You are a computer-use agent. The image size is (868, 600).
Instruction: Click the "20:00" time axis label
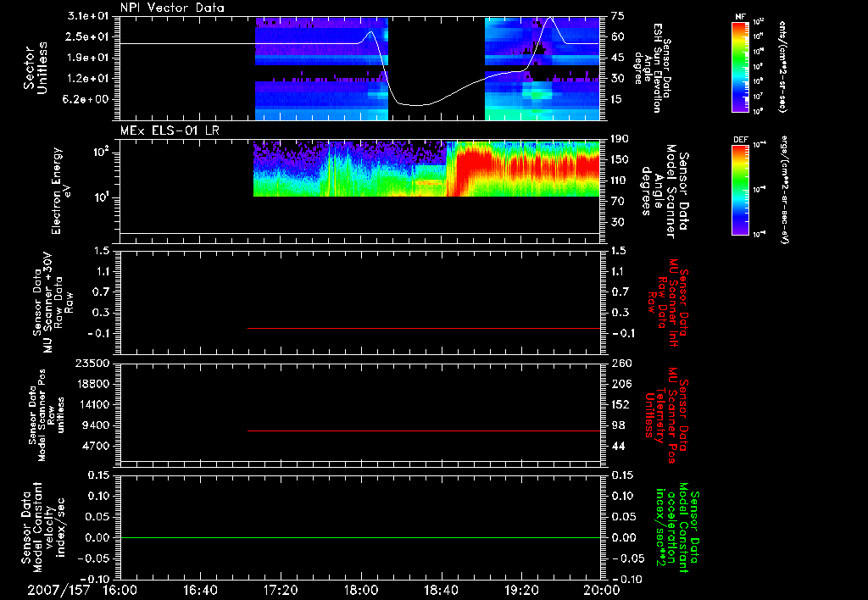(x=602, y=590)
